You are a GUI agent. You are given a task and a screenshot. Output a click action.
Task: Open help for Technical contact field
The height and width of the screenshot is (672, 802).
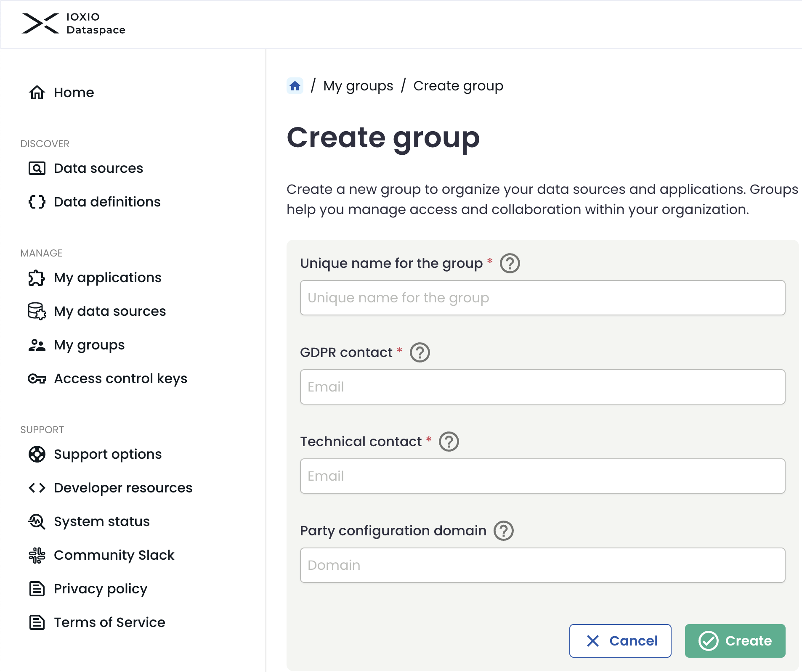[x=449, y=442]
